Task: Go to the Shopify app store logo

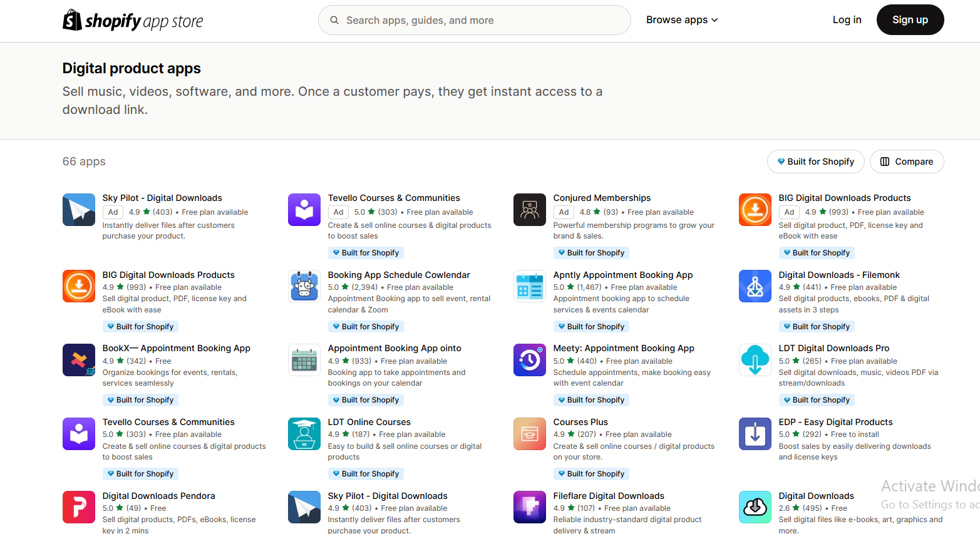Action: tap(133, 20)
